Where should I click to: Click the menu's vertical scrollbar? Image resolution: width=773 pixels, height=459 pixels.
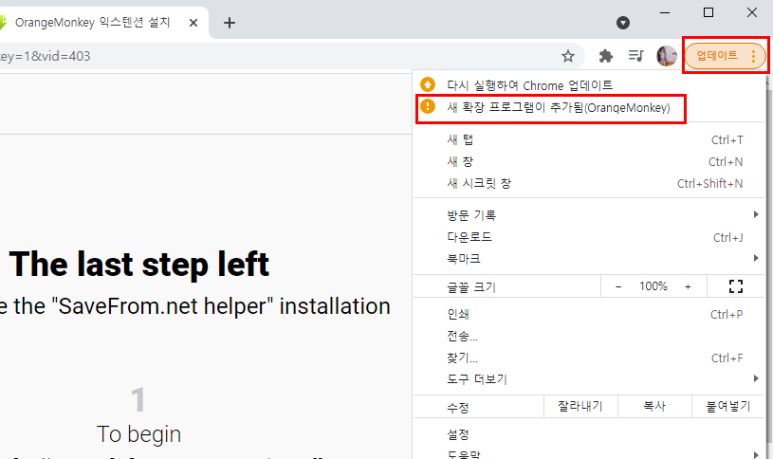tap(769, 266)
